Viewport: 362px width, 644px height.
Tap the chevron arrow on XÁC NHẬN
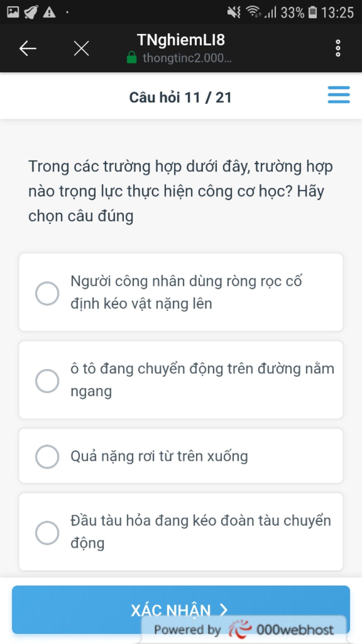pos(223,610)
